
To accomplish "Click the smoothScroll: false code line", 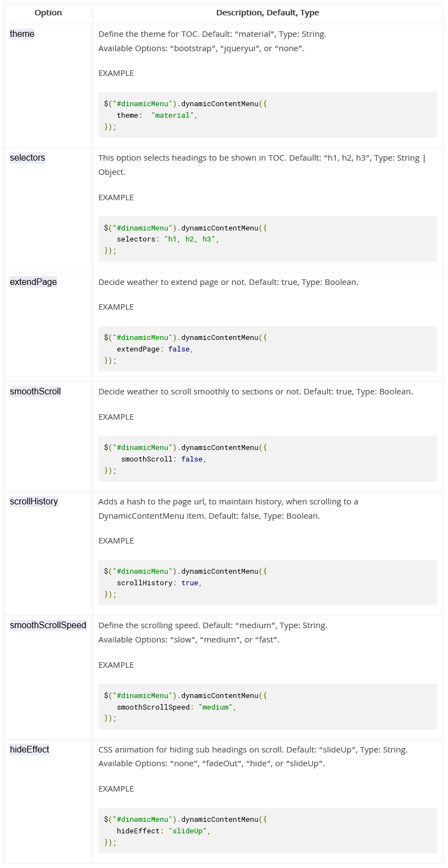I will [x=163, y=459].
